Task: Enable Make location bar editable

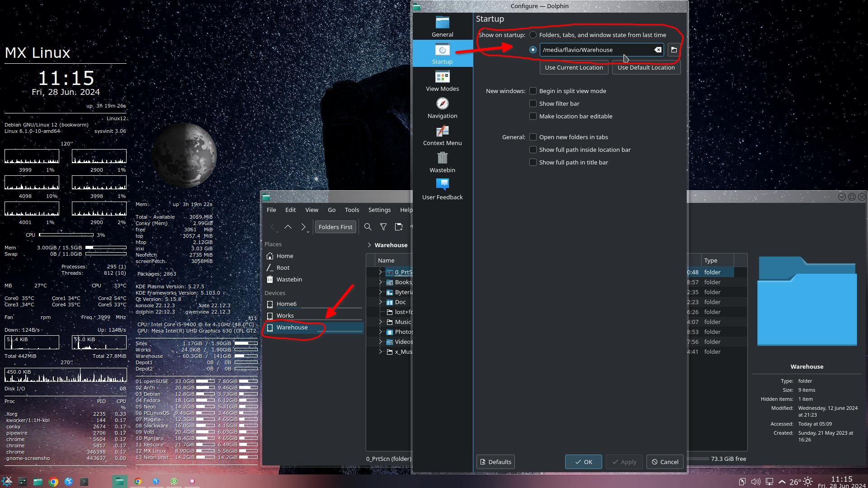Action: pyautogui.click(x=533, y=116)
